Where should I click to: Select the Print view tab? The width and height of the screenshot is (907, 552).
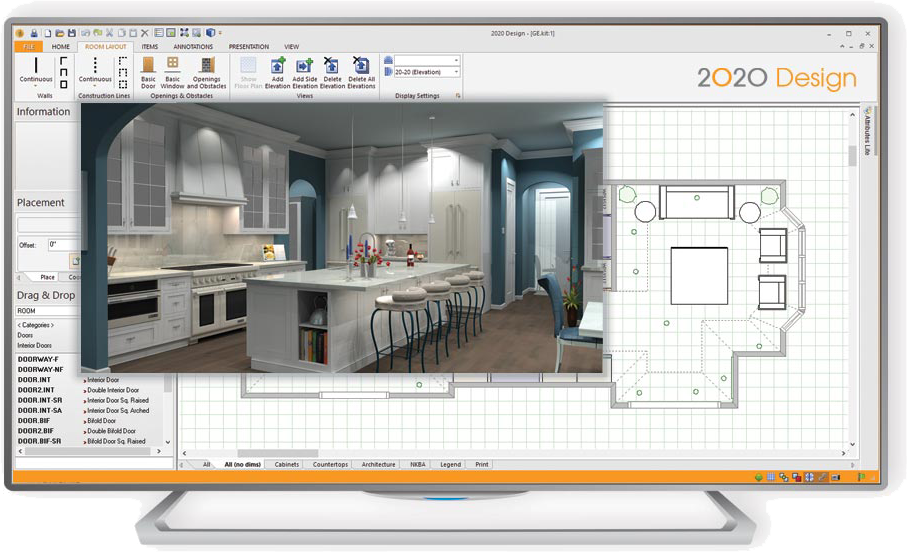tap(482, 465)
